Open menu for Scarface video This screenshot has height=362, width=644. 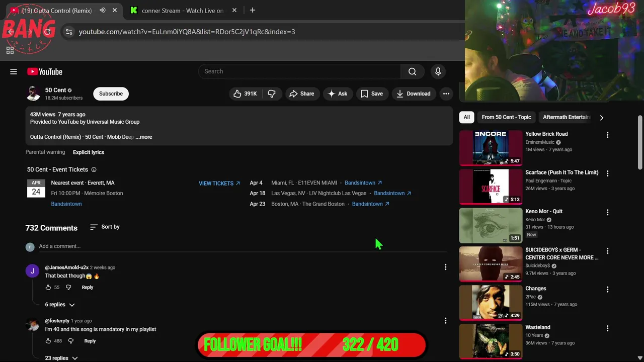(607, 173)
